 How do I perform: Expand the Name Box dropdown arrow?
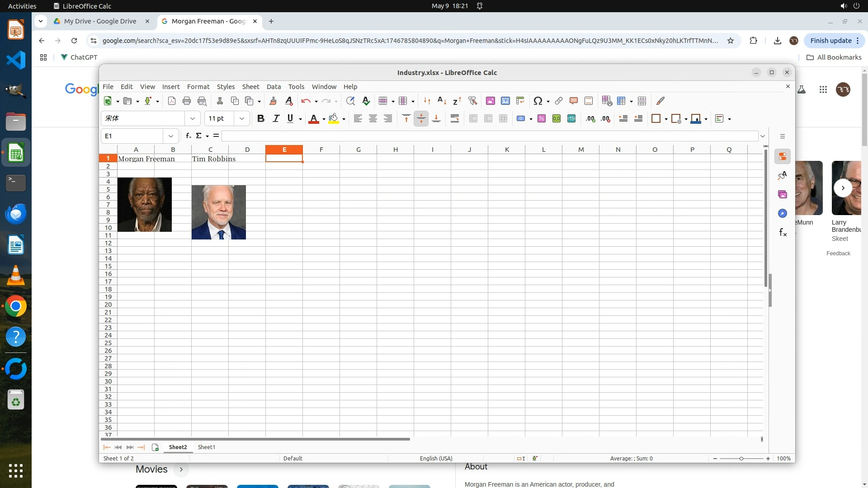[x=171, y=136]
